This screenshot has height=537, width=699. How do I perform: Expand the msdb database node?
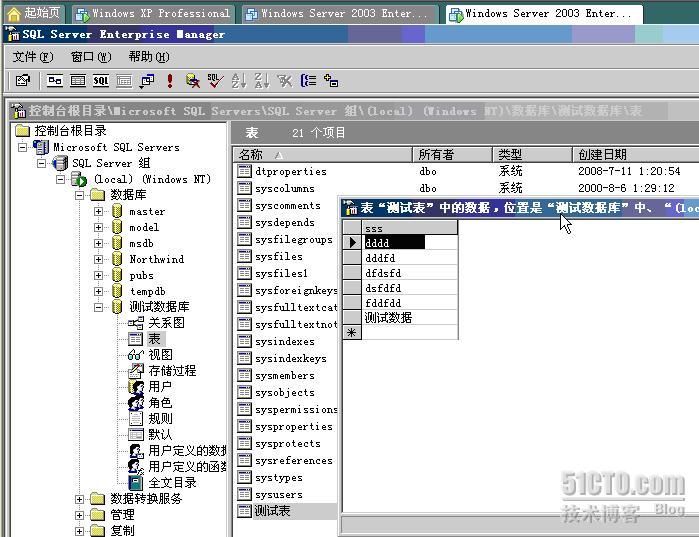99,243
